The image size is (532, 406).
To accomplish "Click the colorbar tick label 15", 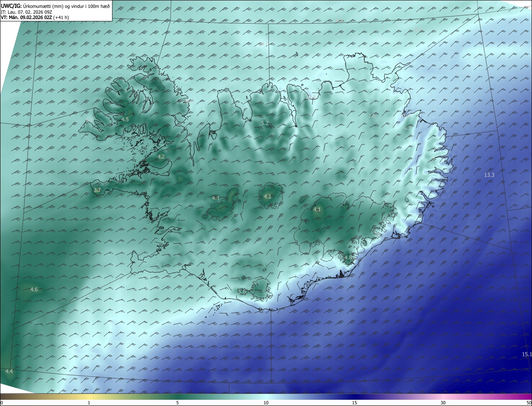I will tap(355, 403).
